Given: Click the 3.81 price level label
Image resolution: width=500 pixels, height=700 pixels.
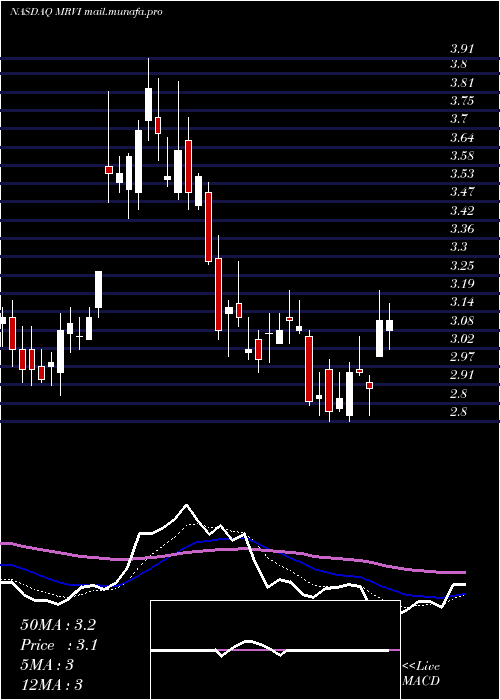Looking at the screenshot, I should [x=462, y=83].
